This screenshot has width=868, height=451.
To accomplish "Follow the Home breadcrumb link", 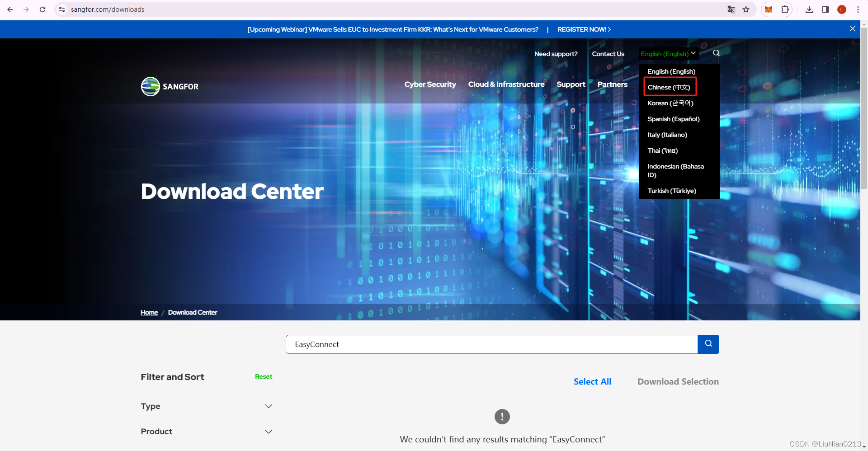I will tap(149, 312).
